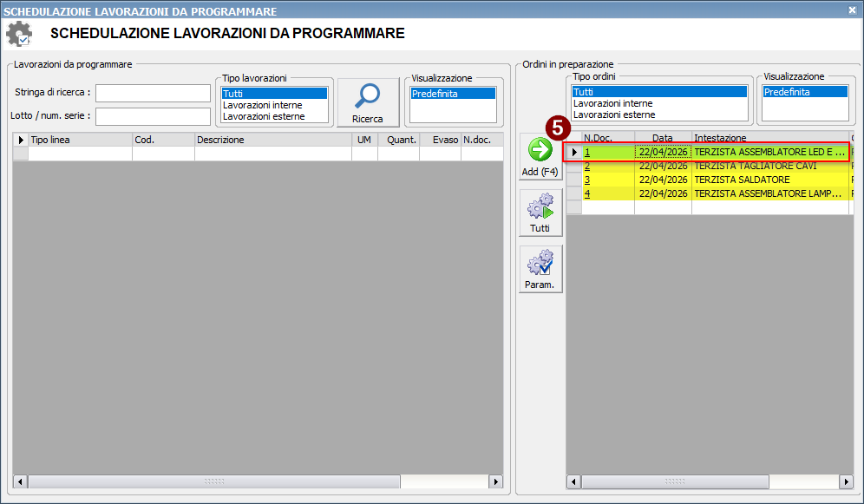Click the Ricerca magnifier search button
The height and width of the screenshot is (504, 864).
(367, 102)
